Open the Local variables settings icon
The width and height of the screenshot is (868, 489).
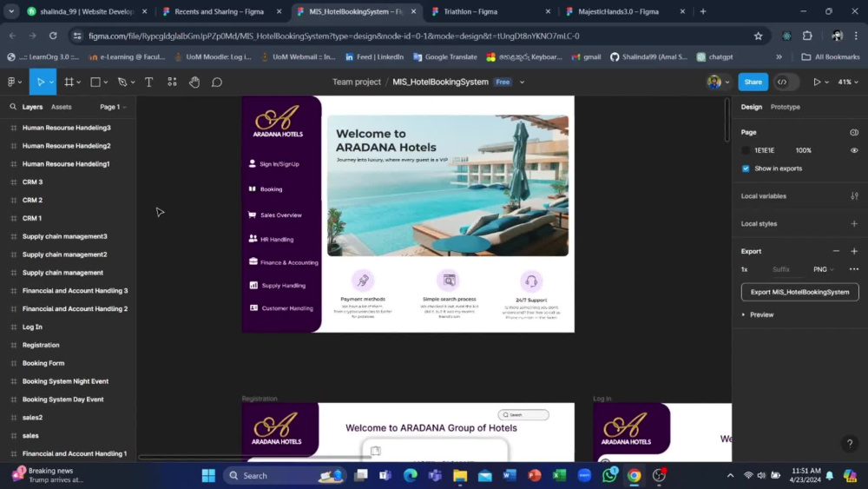pyautogui.click(x=854, y=196)
